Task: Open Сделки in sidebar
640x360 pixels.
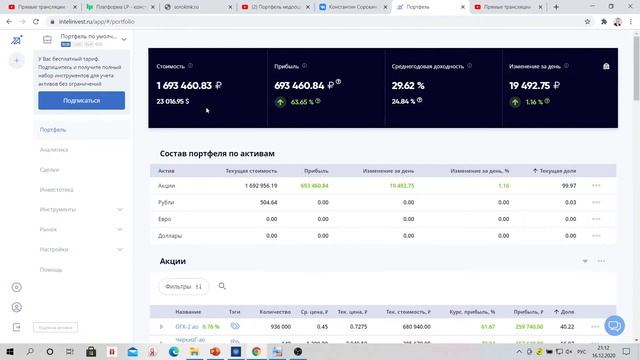Action: click(49, 170)
